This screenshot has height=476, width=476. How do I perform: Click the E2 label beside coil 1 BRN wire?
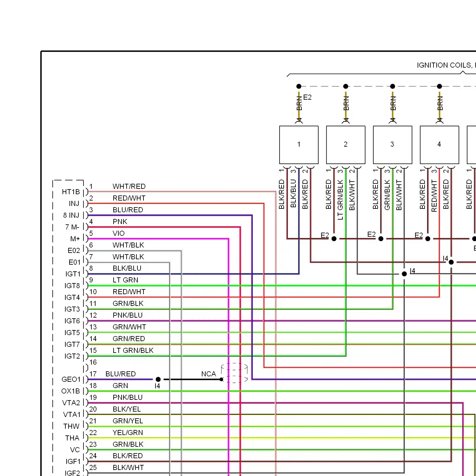tap(307, 97)
